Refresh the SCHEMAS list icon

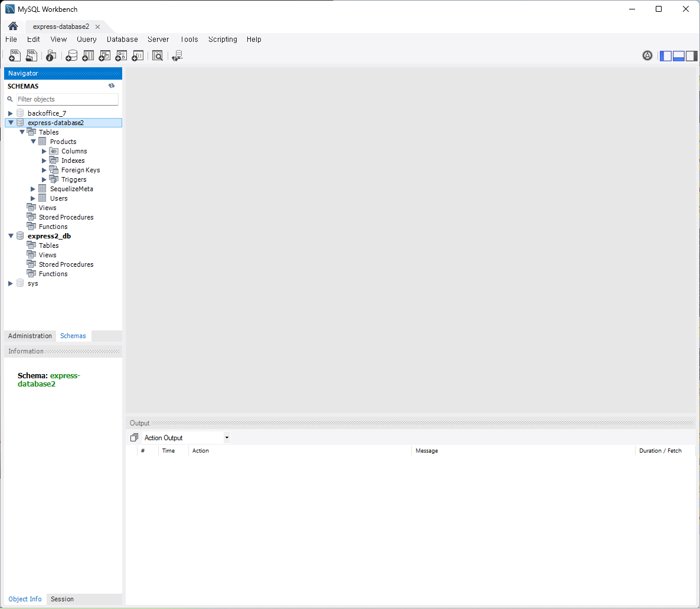point(112,86)
